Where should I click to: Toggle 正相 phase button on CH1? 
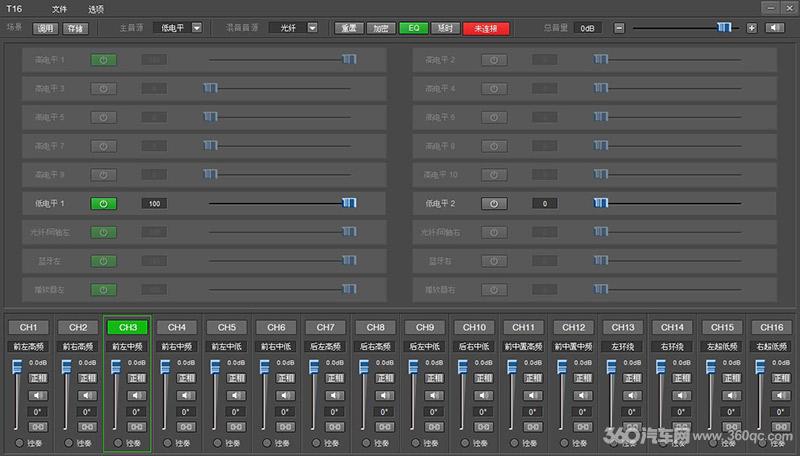click(x=38, y=378)
